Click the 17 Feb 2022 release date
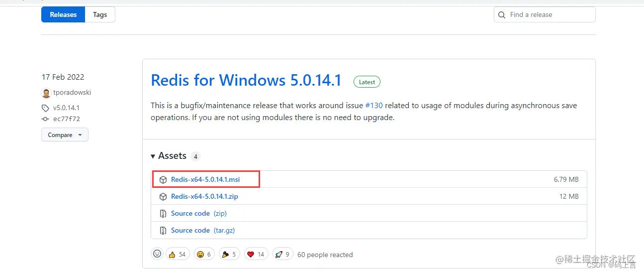Image resolution: width=644 pixels, height=273 pixels. (63, 77)
